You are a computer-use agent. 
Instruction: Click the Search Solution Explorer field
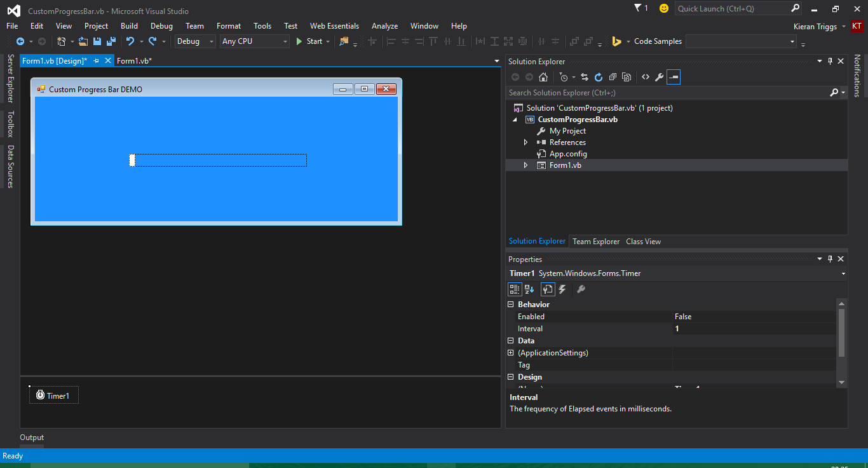(668, 93)
